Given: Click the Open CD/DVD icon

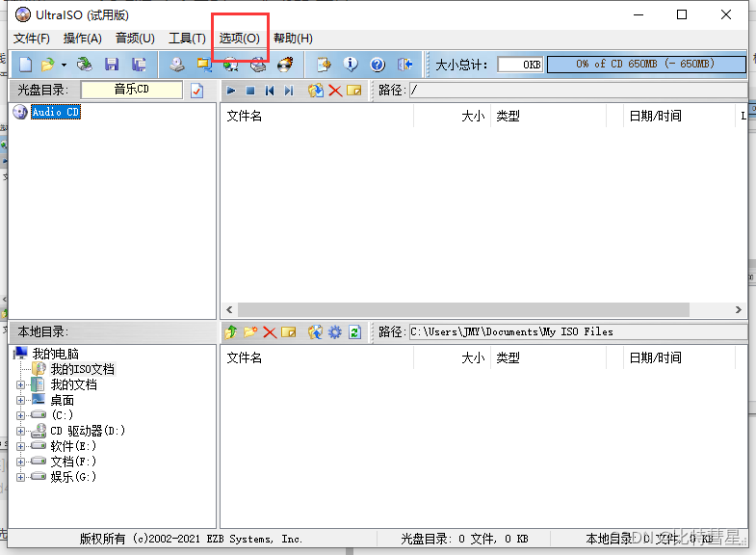Looking at the screenshot, I should 85,65.
